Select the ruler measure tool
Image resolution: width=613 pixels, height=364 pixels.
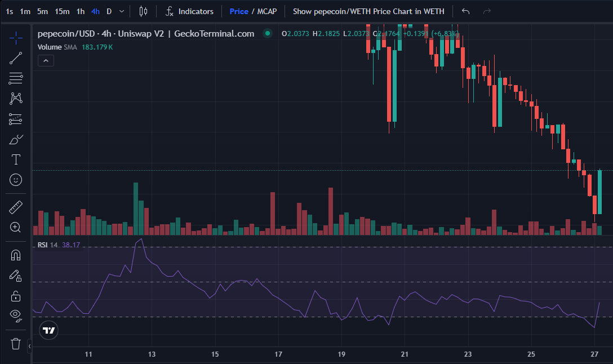pyautogui.click(x=16, y=207)
